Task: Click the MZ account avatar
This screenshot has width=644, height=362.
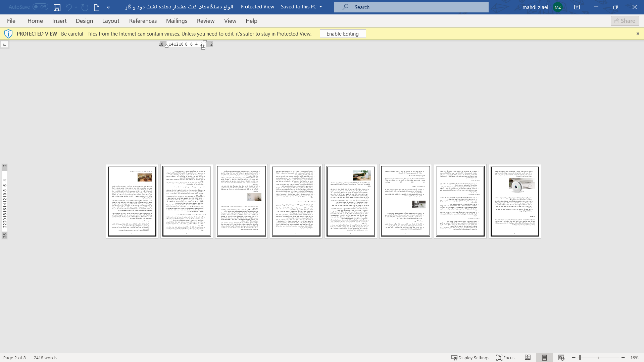Action: (558, 7)
